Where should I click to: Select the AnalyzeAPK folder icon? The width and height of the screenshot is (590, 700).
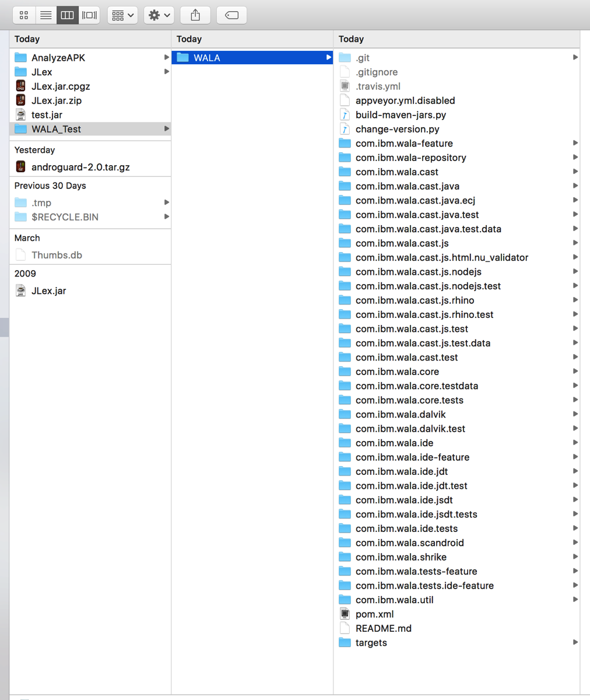coord(21,57)
